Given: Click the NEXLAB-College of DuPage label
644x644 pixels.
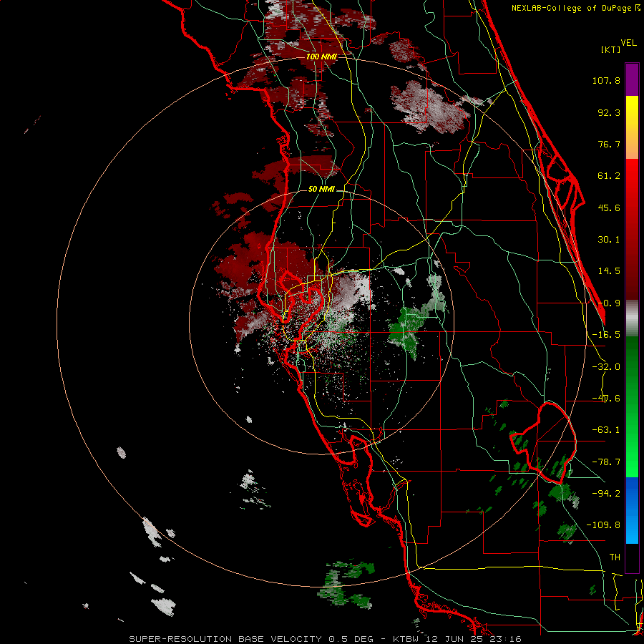Looking at the screenshot, I should [572, 8].
